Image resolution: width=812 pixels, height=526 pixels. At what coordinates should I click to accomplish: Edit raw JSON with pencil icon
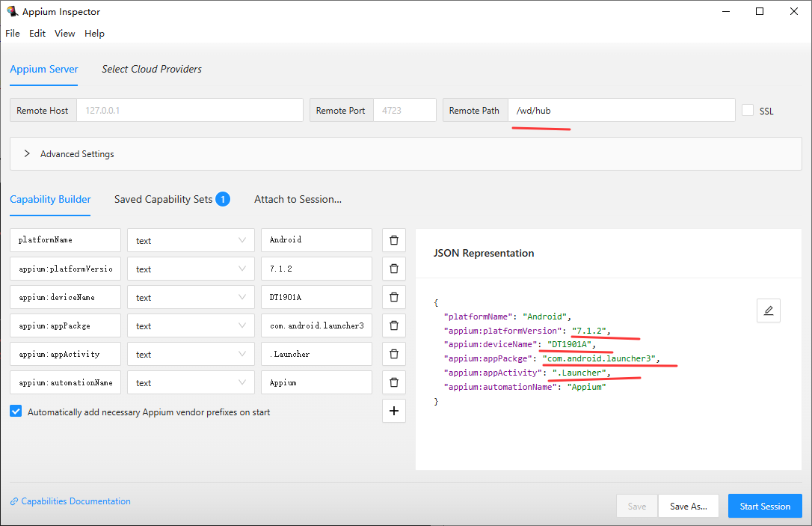[x=769, y=311]
